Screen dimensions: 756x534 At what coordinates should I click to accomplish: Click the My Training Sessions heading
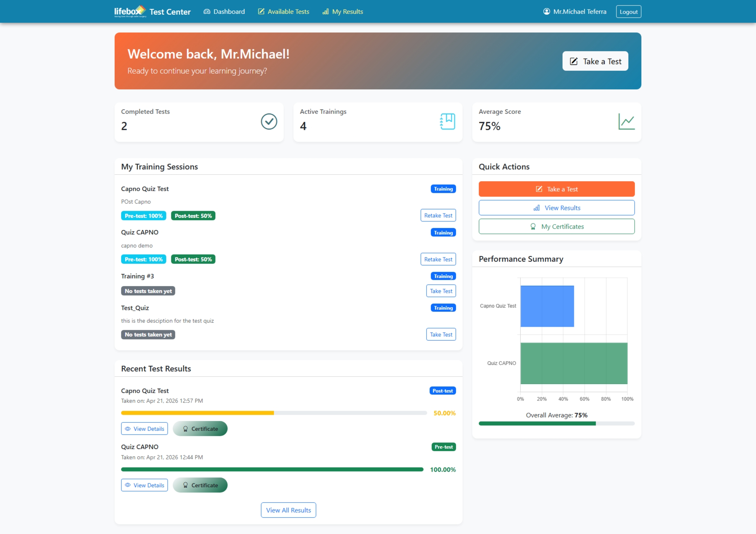[159, 167]
